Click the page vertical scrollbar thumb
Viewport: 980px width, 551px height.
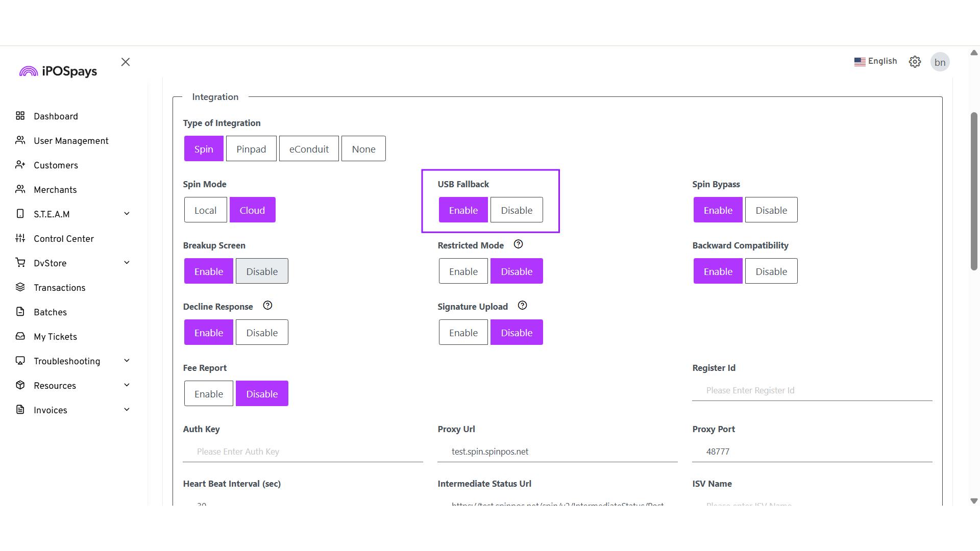pyautogui.click(x=974, y=191)
